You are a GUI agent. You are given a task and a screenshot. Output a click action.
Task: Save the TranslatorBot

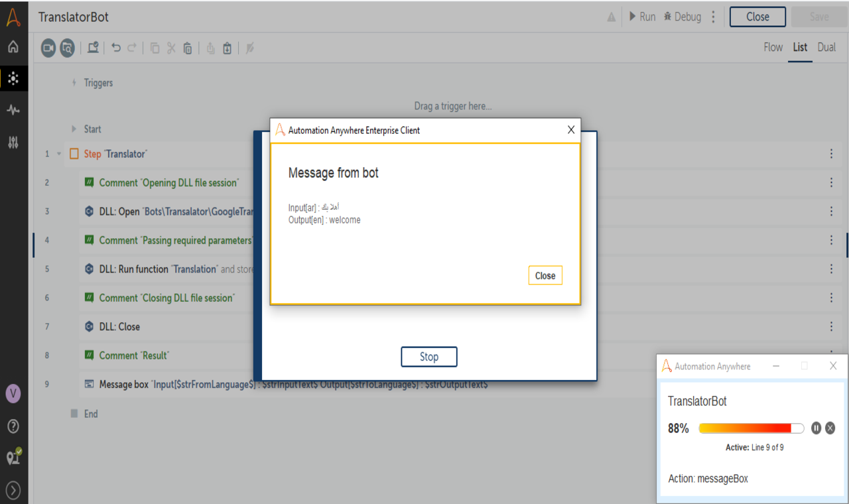point(819,17)
